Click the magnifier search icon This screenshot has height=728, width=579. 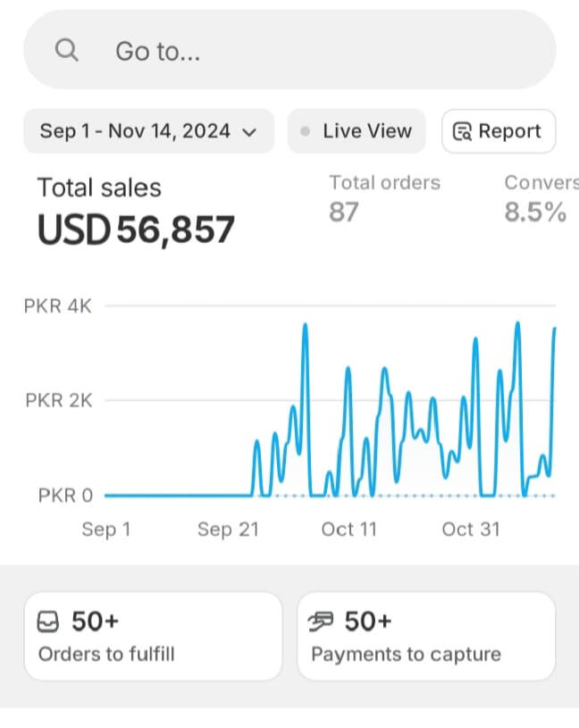click(x=67, y=51)
